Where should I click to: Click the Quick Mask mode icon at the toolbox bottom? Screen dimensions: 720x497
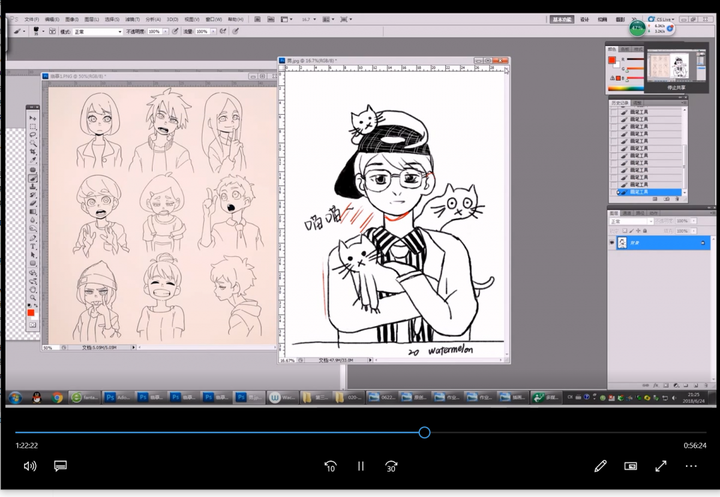[33, 325]
